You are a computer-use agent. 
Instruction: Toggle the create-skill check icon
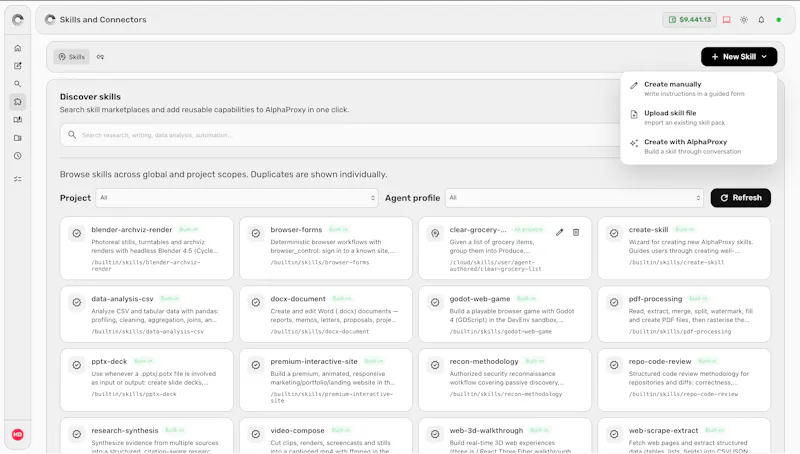pyautogui.click(x=614, y=233)
